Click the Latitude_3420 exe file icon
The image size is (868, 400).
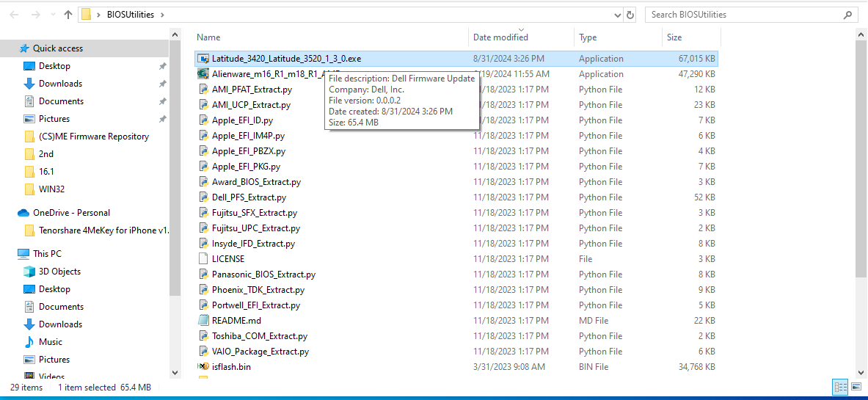[x=203, y=58]
